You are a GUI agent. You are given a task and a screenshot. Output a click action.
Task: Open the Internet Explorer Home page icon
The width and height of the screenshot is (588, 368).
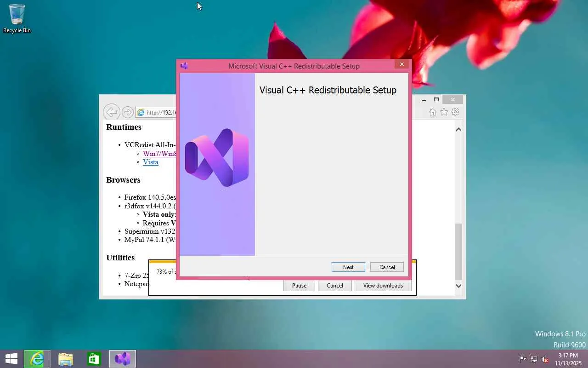[432, 112]
